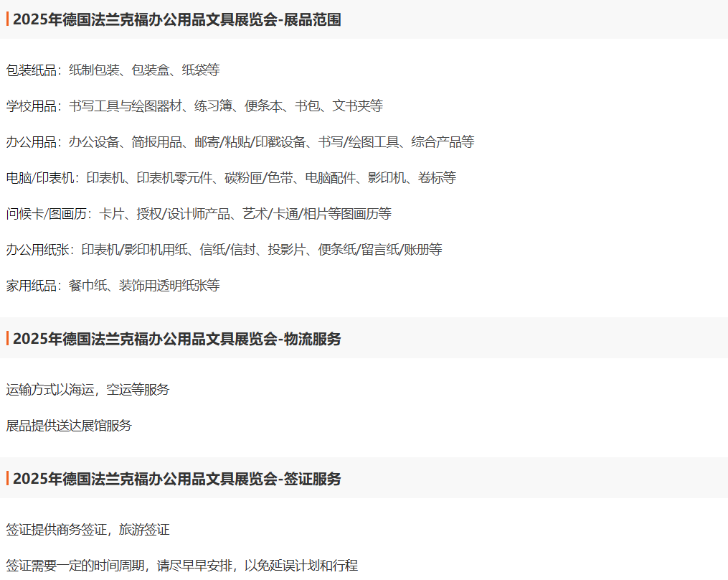Click the 物流服务 section heading

177,339
